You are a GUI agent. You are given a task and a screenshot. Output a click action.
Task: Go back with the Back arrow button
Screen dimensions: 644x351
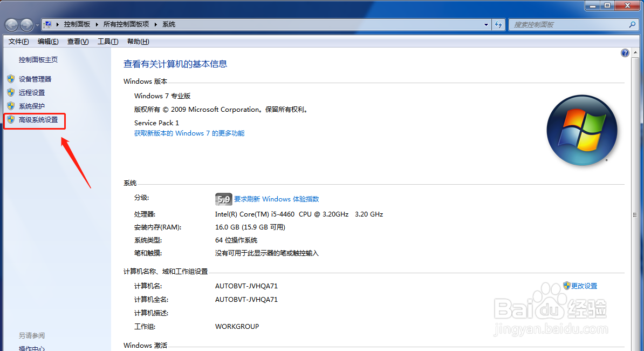(x=11, y=25)
